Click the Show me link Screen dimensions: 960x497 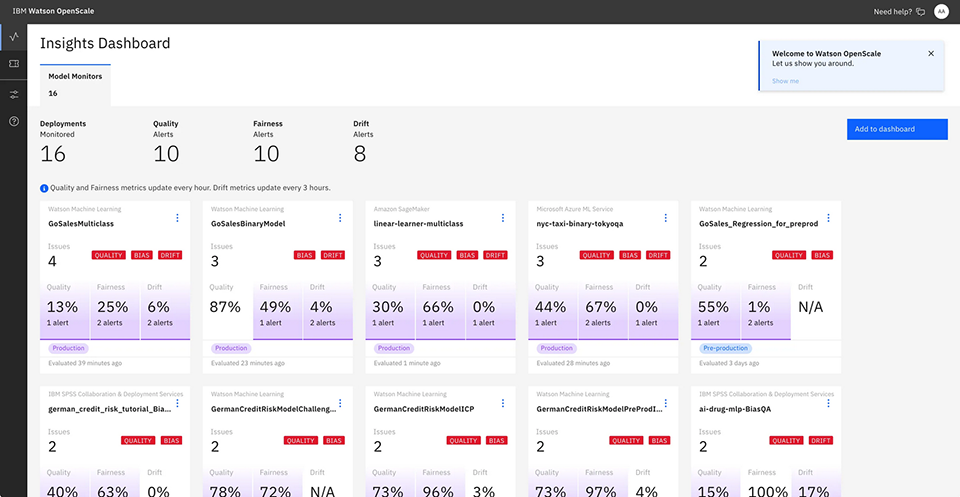(x=785, y=81)
